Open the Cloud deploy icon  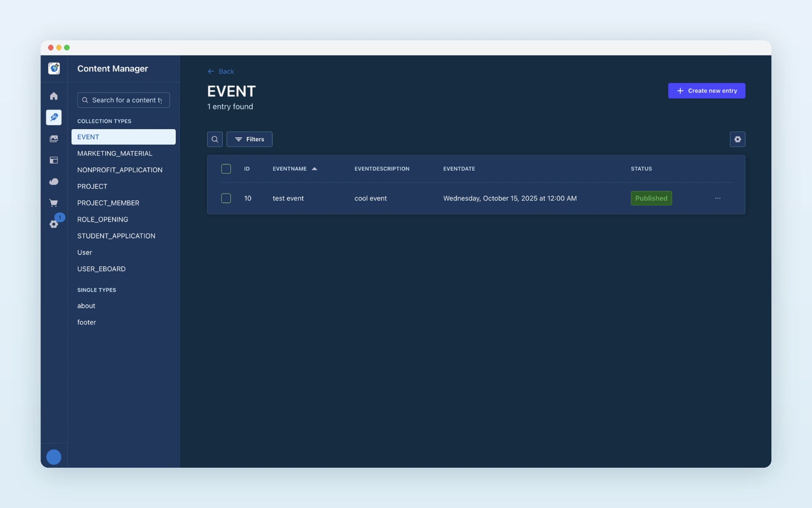(54, 182)
